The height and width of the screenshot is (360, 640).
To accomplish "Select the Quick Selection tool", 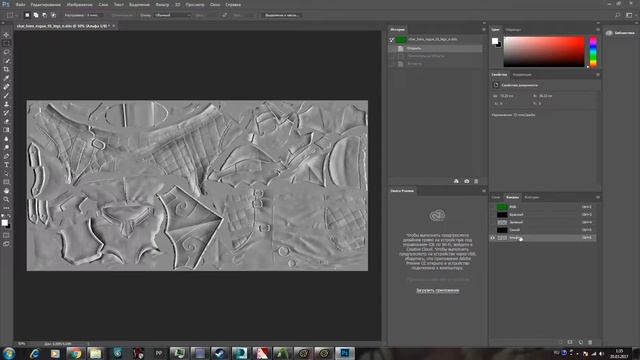I will pyautogui.click(x=6, y=61).
